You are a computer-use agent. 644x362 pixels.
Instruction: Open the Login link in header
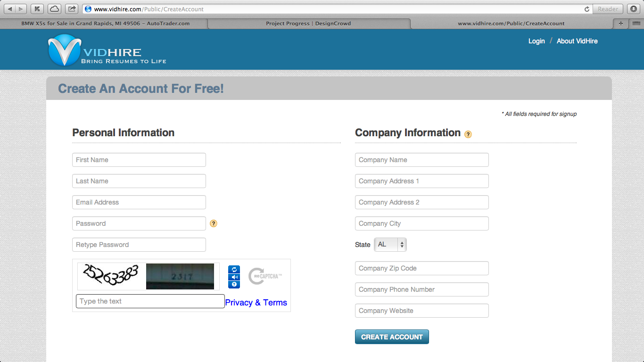537,41
